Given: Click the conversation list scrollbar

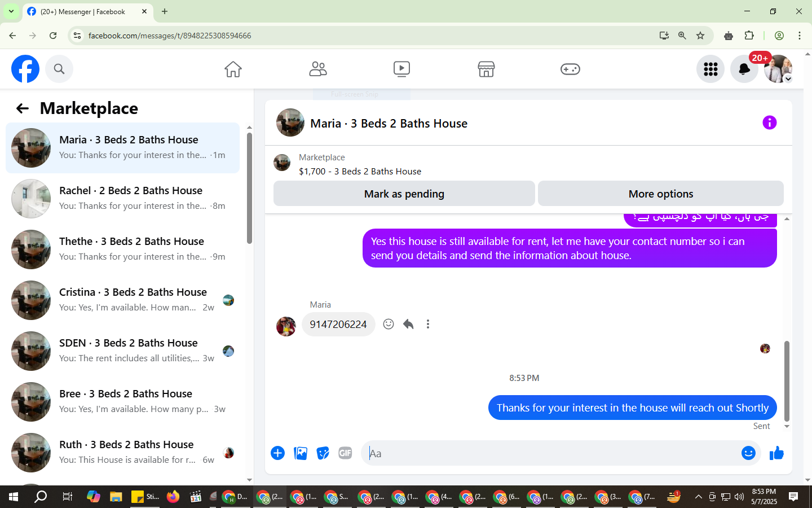Looking at the screenshot, I should [x=249, y=188].
